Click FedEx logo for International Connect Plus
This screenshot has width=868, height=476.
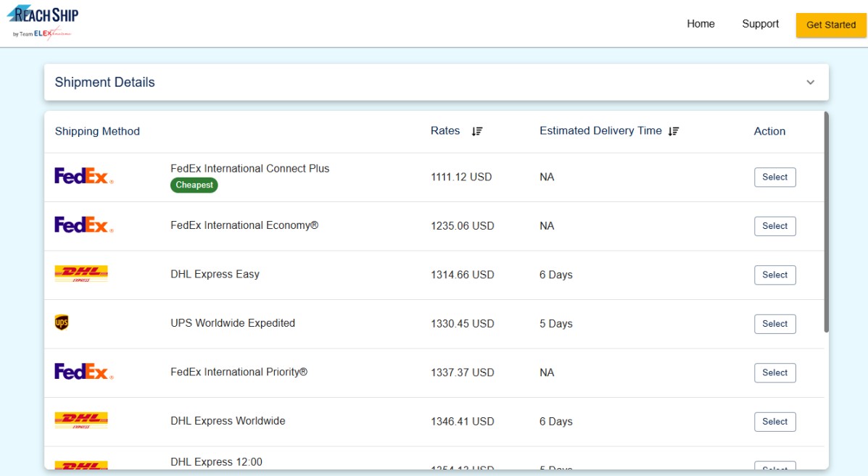click(83, 176)
